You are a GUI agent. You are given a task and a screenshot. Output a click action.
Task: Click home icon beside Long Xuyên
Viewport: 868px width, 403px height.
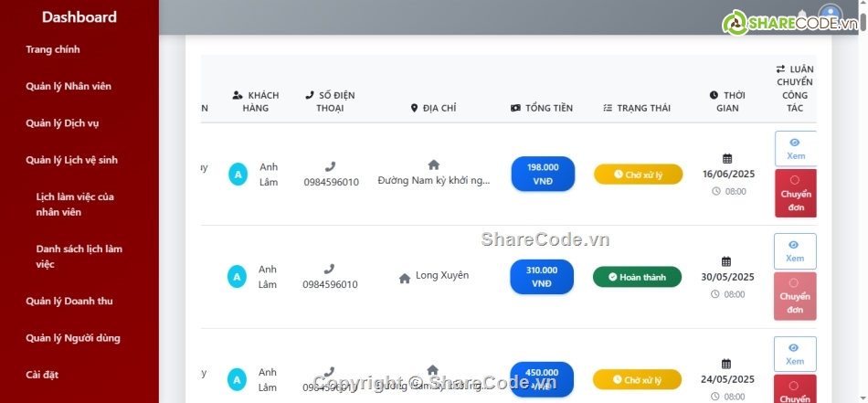click(405, 279)
